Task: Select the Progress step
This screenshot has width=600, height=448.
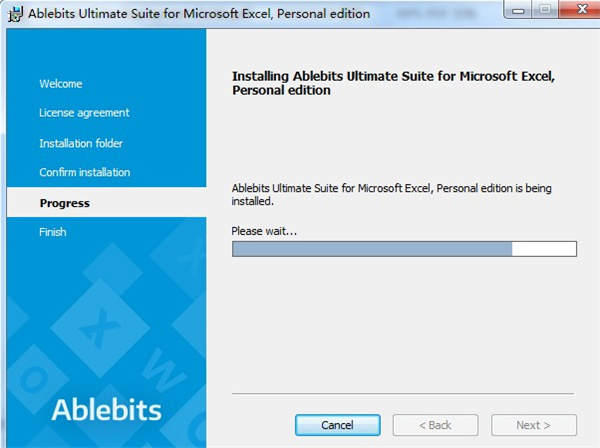Action: point(106,202)
